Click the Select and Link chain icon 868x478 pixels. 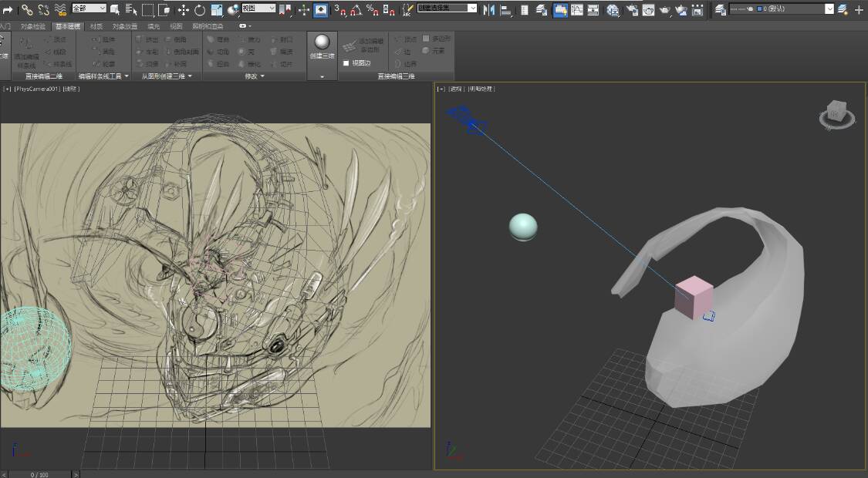27,10
